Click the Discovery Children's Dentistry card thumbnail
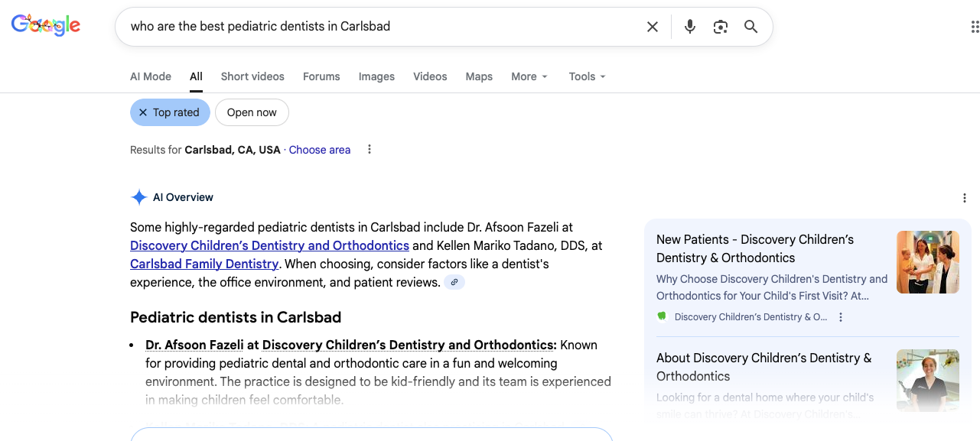This screenshot has height=441, width=980. coord(927,261)
